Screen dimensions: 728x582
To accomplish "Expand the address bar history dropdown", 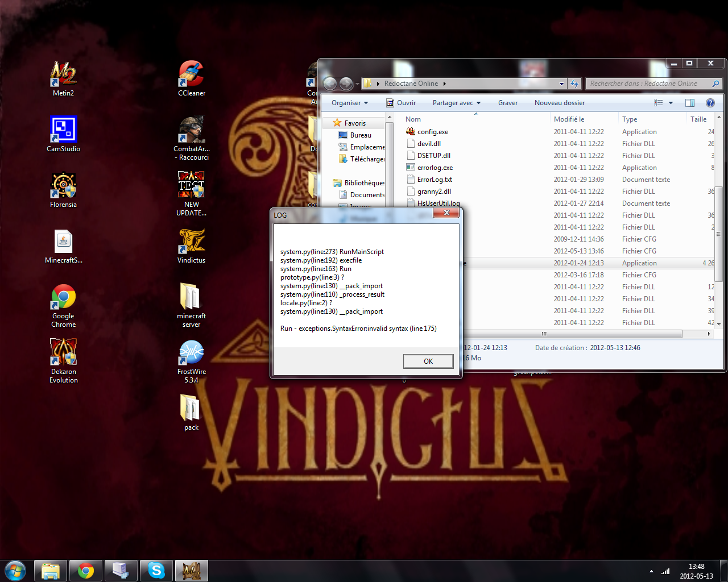I will click(x=561, y=84).
